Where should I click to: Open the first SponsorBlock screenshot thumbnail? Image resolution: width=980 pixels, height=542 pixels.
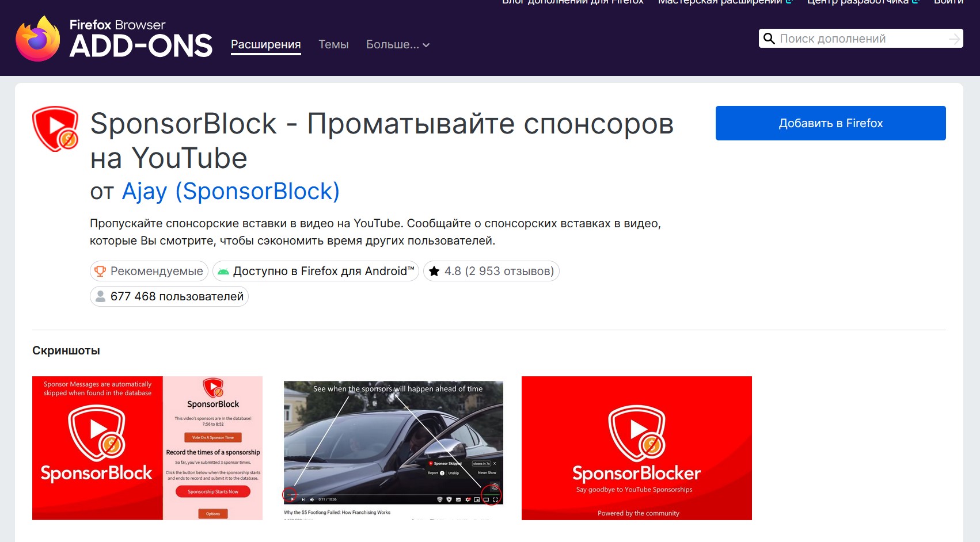(x=147, y=448)
